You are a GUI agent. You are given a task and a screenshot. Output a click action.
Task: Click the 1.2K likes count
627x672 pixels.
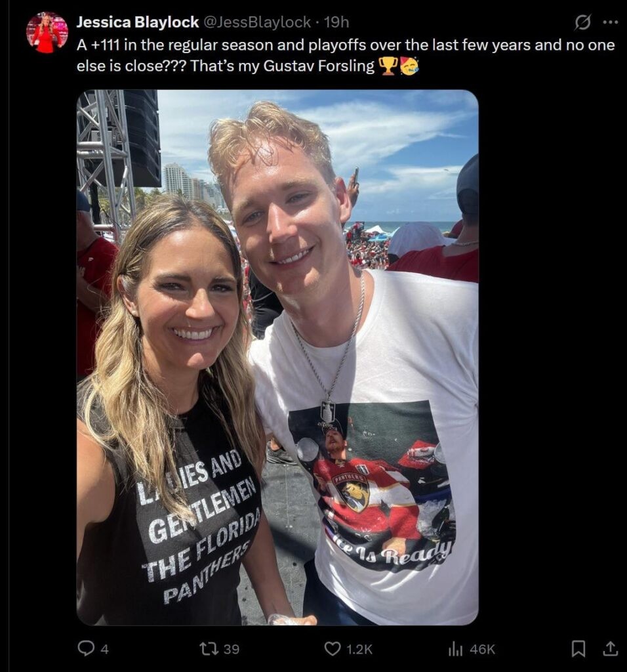[359, 649]
